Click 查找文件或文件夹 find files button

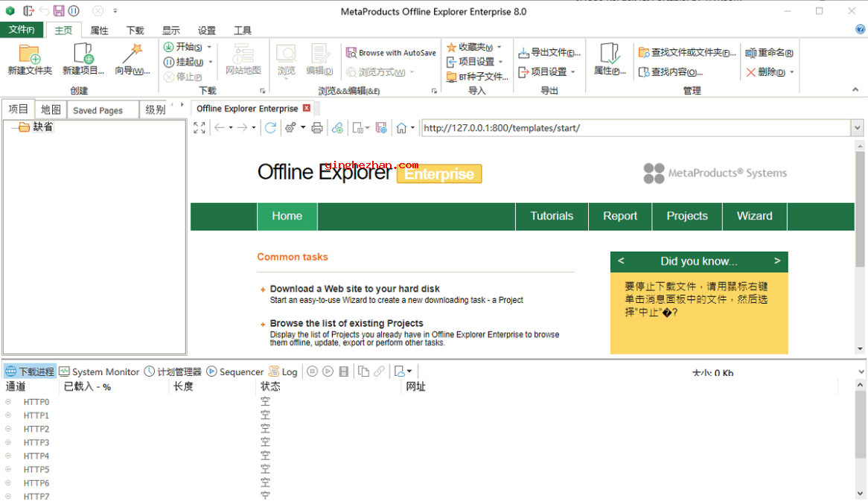[x=687, y=53]
